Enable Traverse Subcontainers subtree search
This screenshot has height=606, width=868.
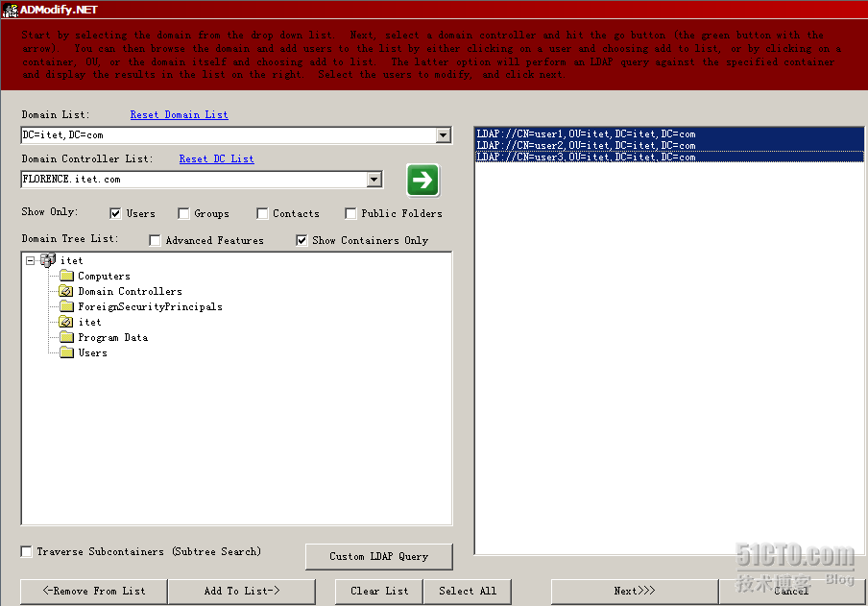pos(26,551)
